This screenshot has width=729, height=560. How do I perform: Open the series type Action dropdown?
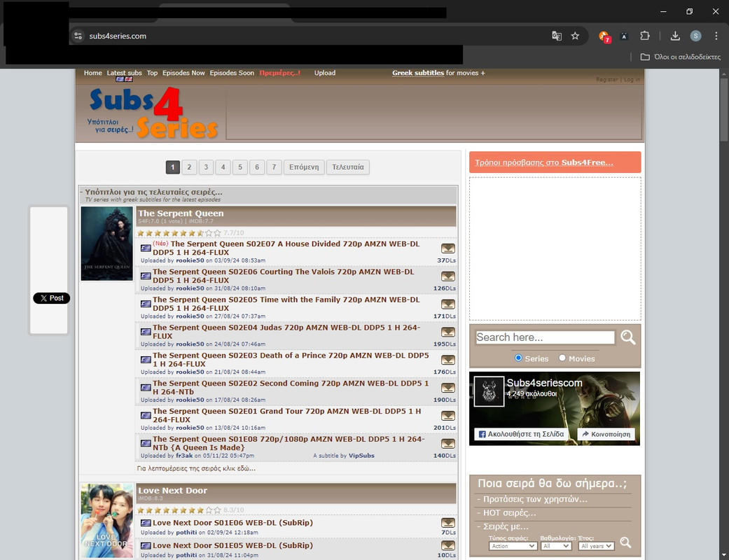(513, 546)
